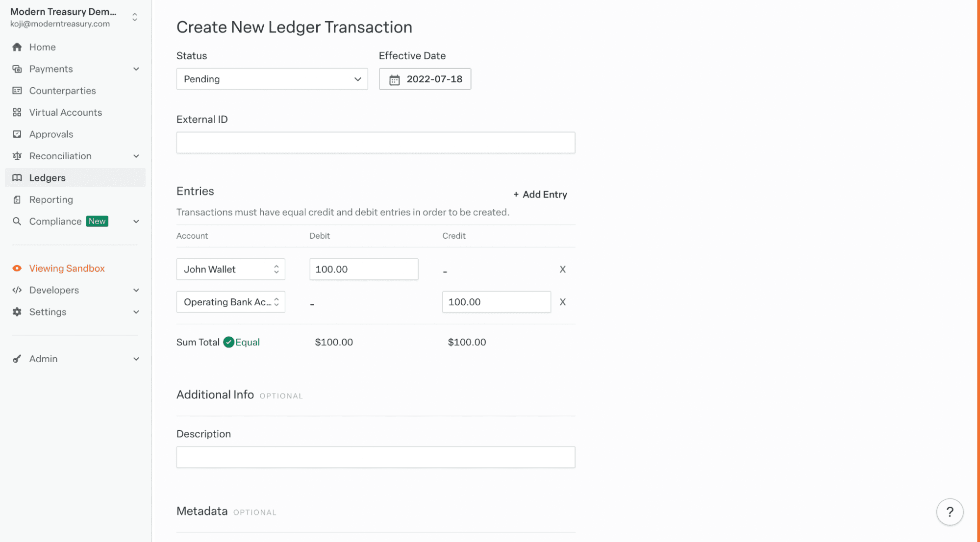This screenshot has width=980, height=542.
Task: Open the Reporting document icon
Action: pos(17,199)
